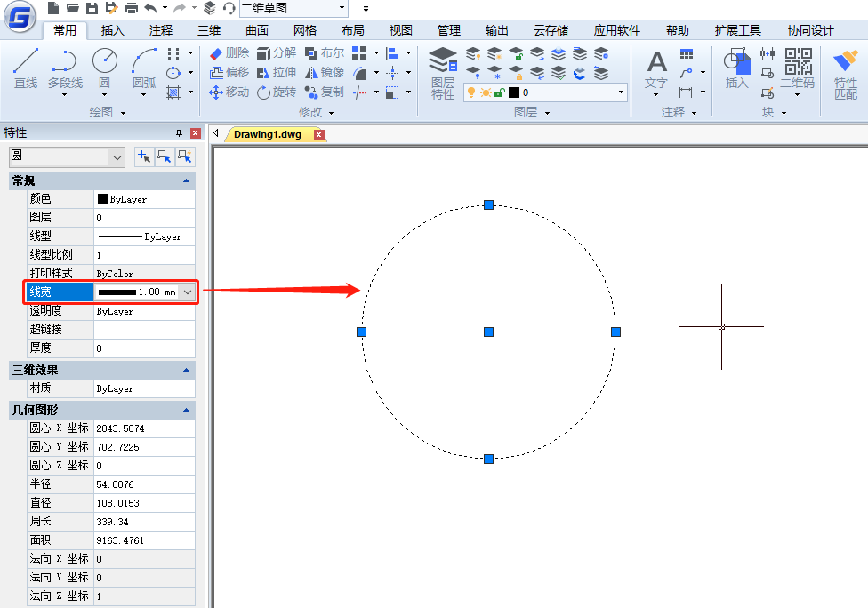Click the 透明度 ByLayer field
The height and width of the screenshot is (608, 868).
coord(144,311)
